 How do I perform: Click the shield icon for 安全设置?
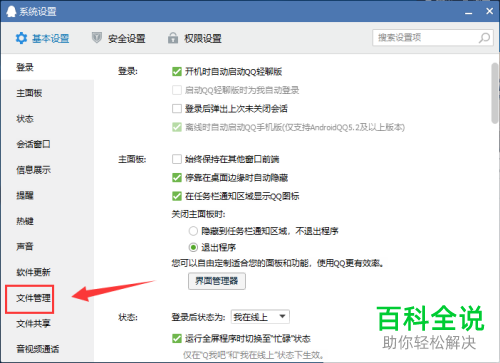coord(97,38)
